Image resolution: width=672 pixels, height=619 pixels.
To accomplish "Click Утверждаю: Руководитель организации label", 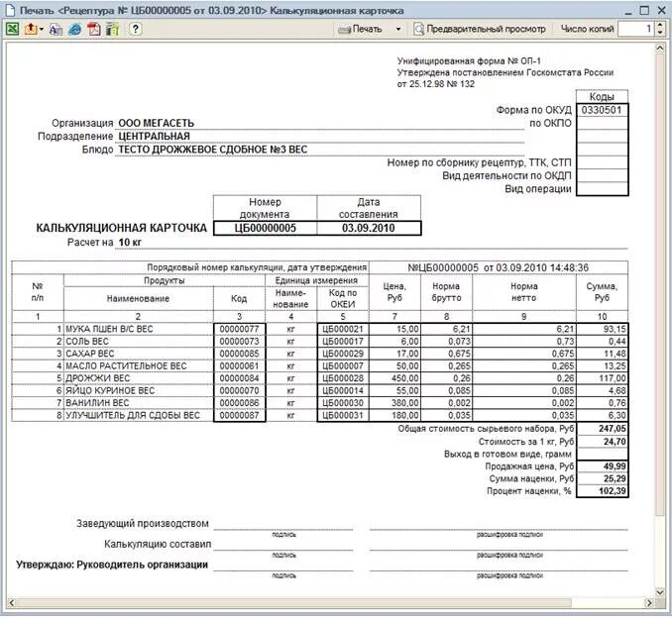I will 112,565.
